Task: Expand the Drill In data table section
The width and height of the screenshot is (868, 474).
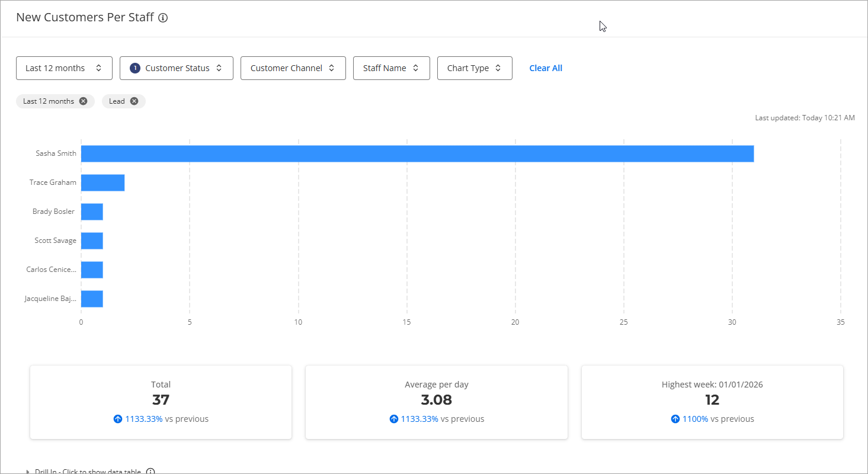Action: point(83,472)
